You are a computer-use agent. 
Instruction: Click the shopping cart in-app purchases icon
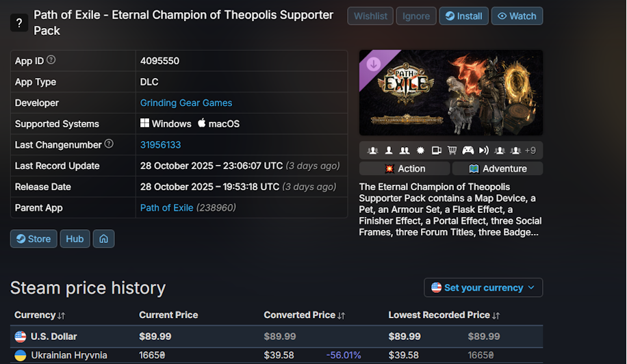pos(452,151)
